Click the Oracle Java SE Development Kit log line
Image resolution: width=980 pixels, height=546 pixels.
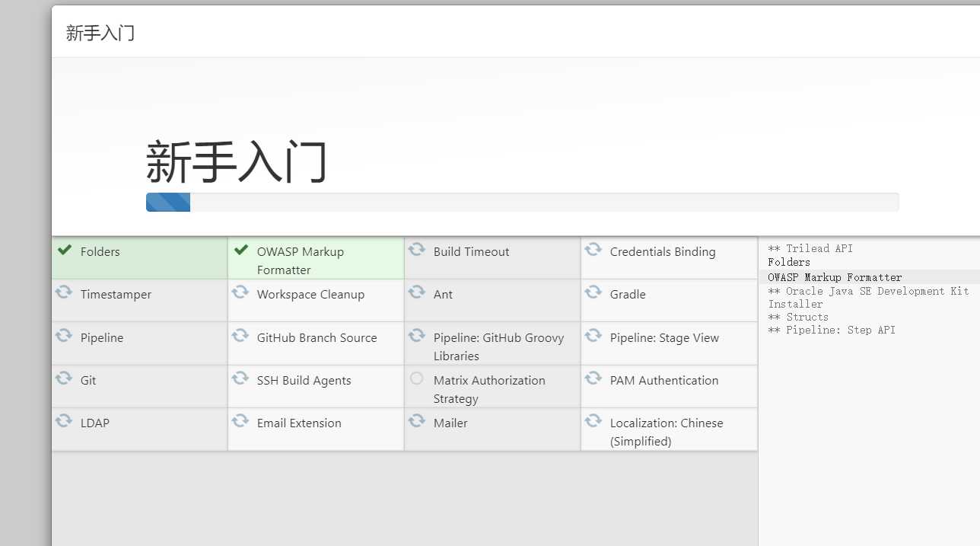pos(868,297)
